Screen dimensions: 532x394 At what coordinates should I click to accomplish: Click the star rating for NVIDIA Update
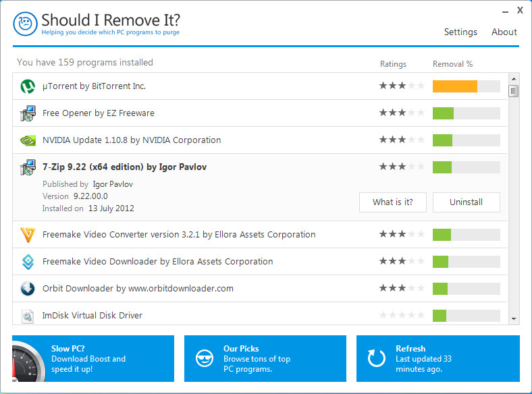point(402,140)
